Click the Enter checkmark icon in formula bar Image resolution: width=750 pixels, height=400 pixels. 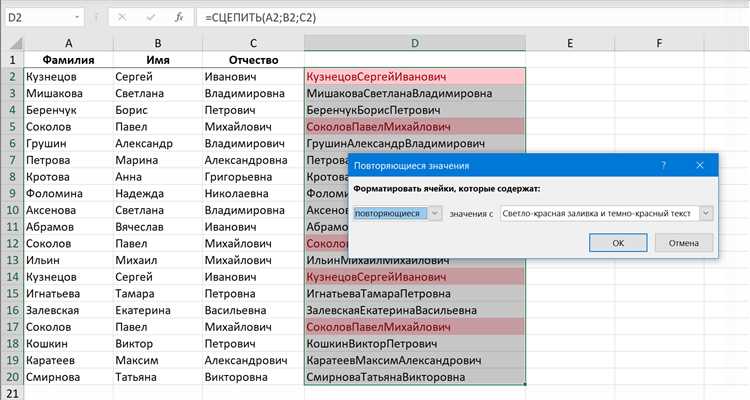151,18
